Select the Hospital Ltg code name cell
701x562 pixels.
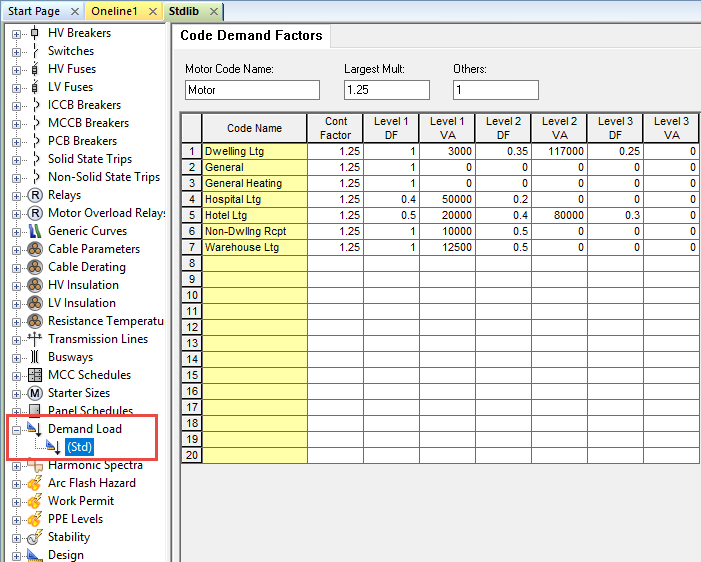click(255, 199)
